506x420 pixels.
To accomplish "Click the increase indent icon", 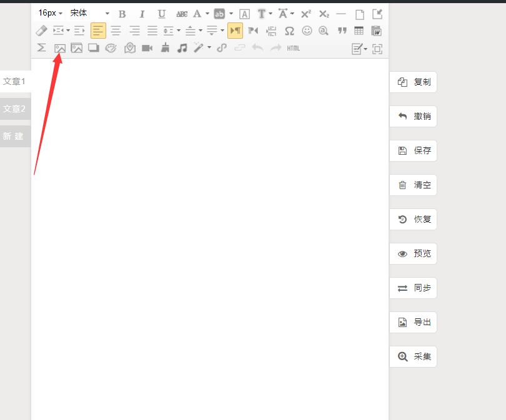I will tap(79, 31).
